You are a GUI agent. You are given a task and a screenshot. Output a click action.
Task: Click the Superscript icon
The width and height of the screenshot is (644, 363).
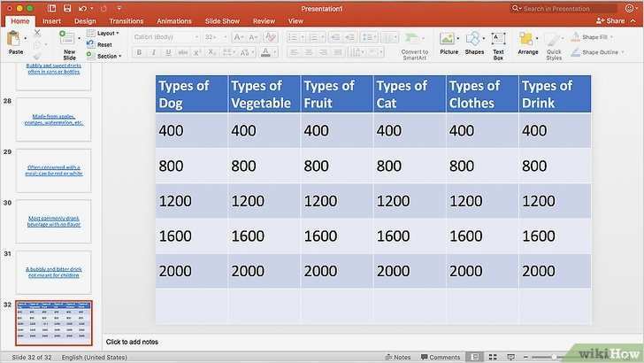pyautogui.click(x=196, y=52)
